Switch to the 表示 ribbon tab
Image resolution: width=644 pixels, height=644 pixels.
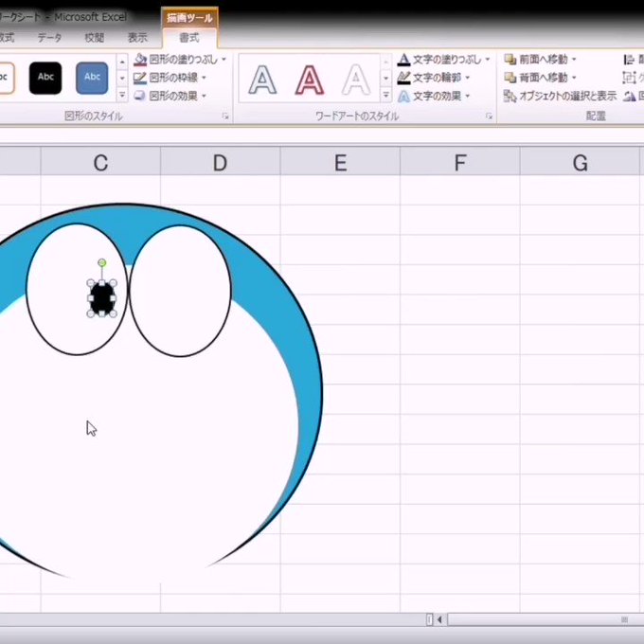point(137,38)
